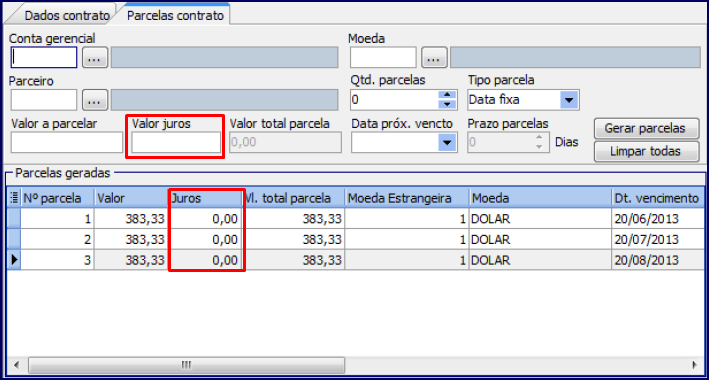
Task: Click the Limpar todas button
Action: [x=647, y=151]
